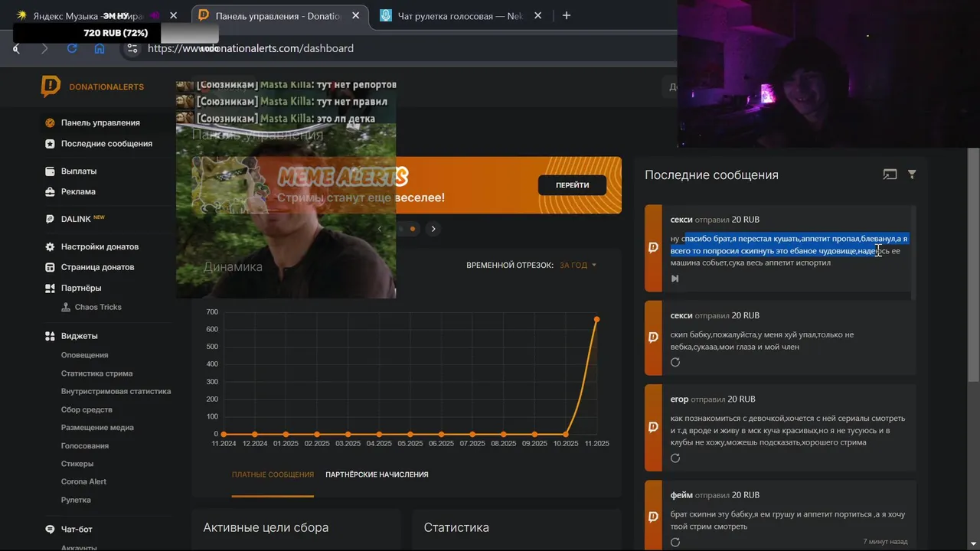980x551 pixels.
Task: Go forward in browser history
Action: 44,48
